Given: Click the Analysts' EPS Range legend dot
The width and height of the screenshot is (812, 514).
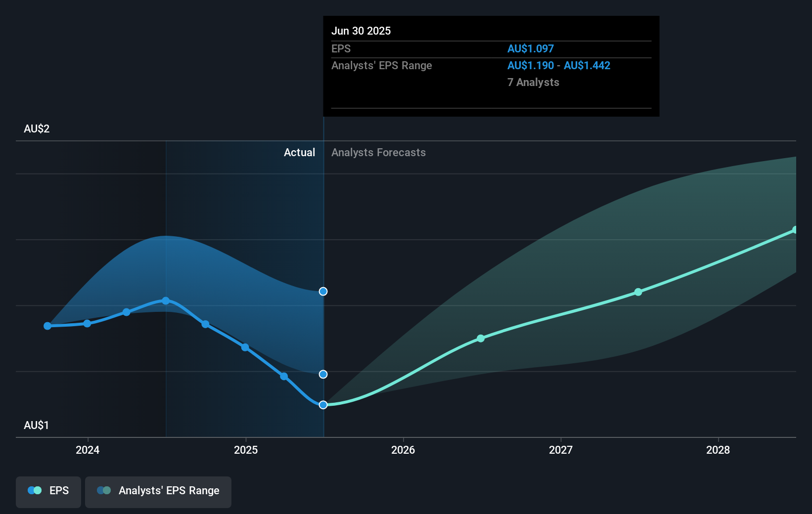Looking at the screenshot, I should pos(104,490).
